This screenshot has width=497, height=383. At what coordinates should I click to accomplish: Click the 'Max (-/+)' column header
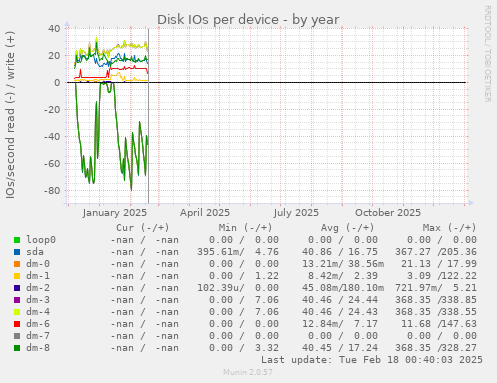[x=449, y=228]
